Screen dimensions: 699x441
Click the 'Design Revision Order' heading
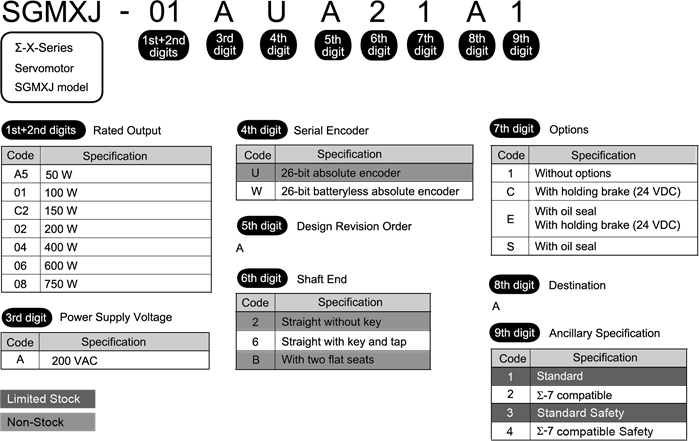pyautogui.click(x=354, y=227)
